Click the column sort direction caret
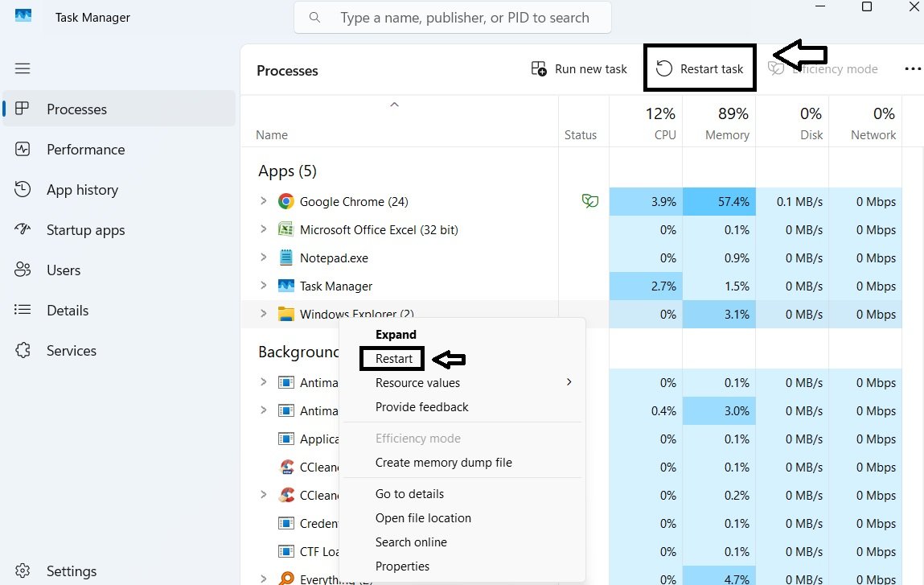Screen dimensions: 924x585 (395, 105)
